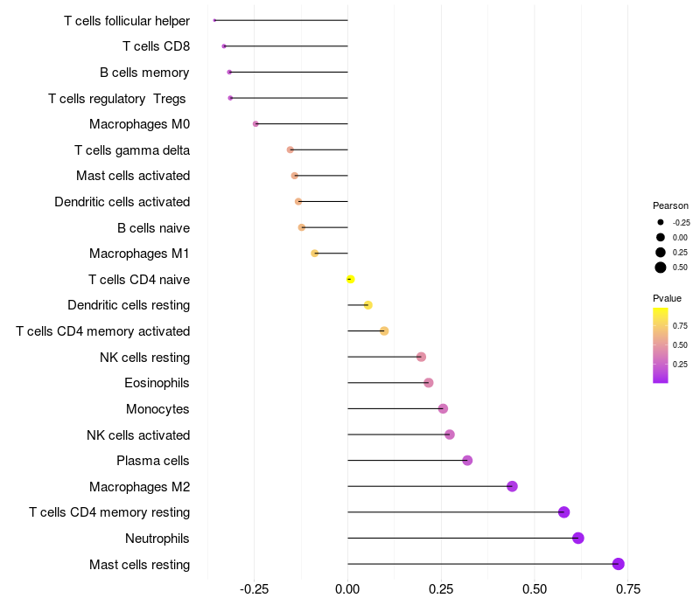Viewport: 700px width, 612px height.
Task: Click the 0.00 Pearson legend circle
Action: (x=661, y=237)
